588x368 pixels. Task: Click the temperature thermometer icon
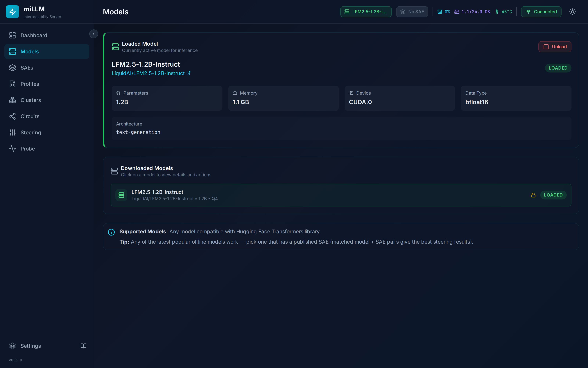click(x=497, y=12)
